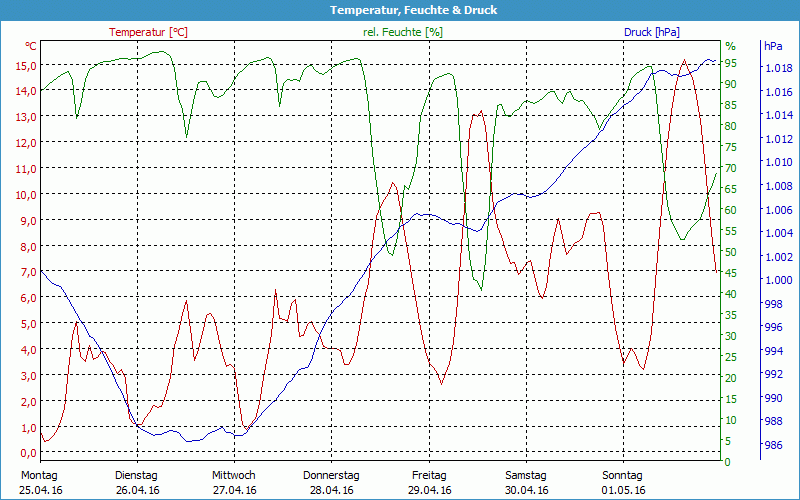Click the '994' pressure axis value

pos(773,351)
